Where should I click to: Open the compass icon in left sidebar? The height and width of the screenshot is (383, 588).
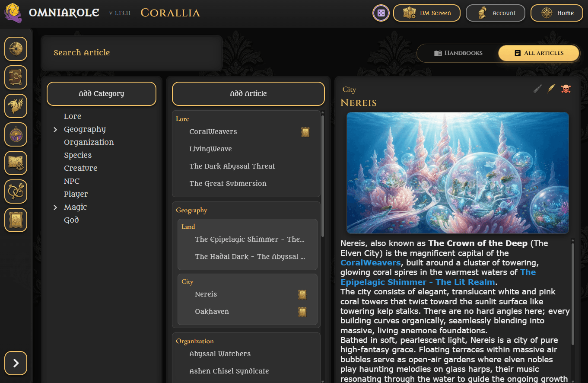pos(16,49)
